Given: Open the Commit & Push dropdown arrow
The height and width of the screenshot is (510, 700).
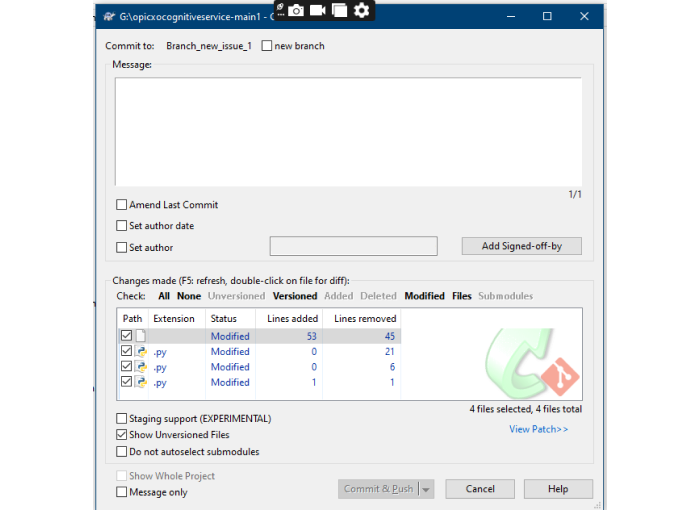Looking at the screenshot, I should (x=426, y=489).
